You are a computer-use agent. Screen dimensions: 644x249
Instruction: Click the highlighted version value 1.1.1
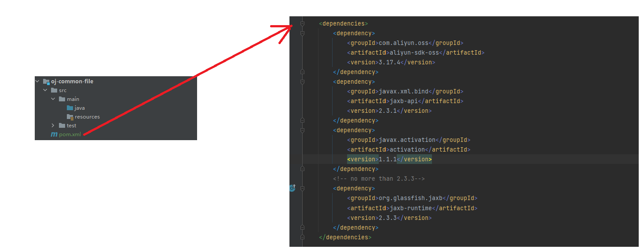(x=388, y=159)
